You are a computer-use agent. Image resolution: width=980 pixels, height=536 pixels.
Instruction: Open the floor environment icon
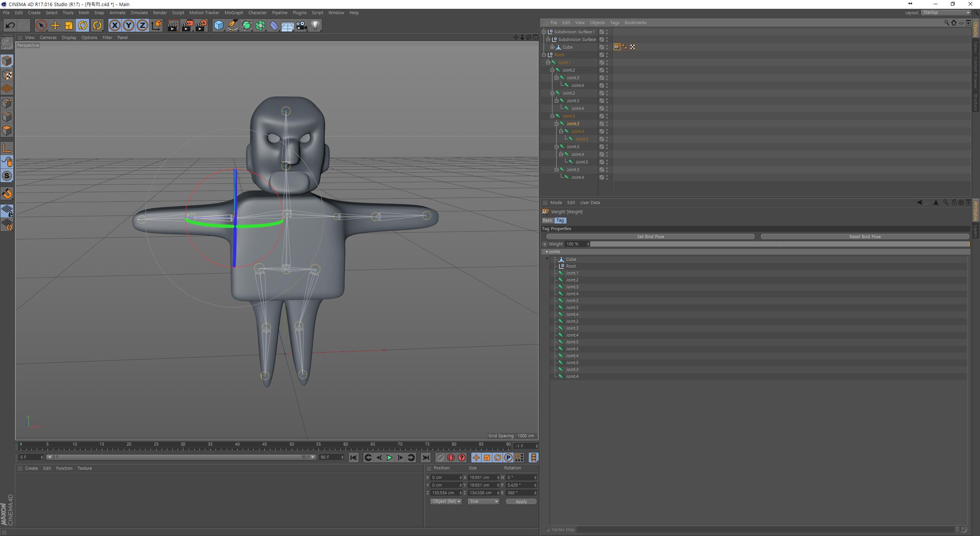click(x=288, y=26)
